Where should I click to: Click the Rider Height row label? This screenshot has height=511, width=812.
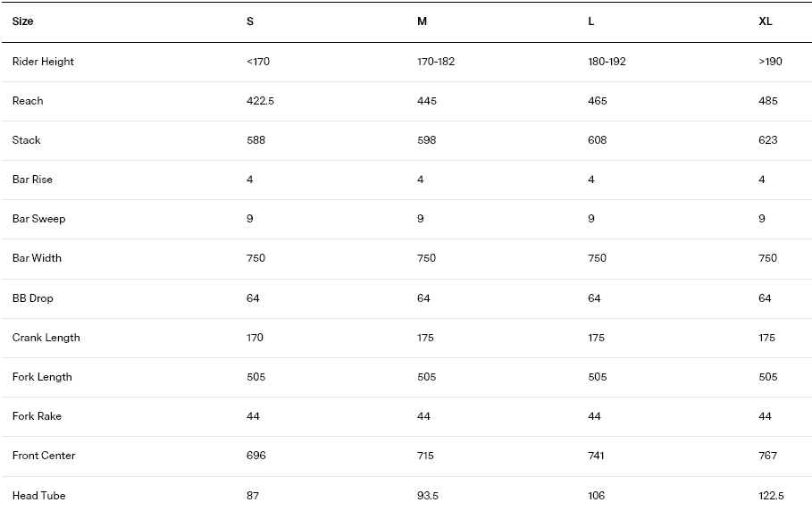coord(43,62)
